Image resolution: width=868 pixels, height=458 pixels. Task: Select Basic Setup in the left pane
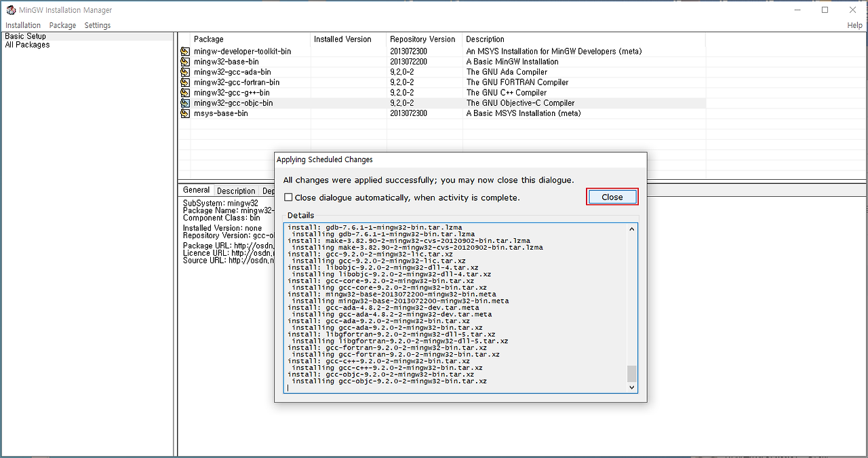[26, 36]
